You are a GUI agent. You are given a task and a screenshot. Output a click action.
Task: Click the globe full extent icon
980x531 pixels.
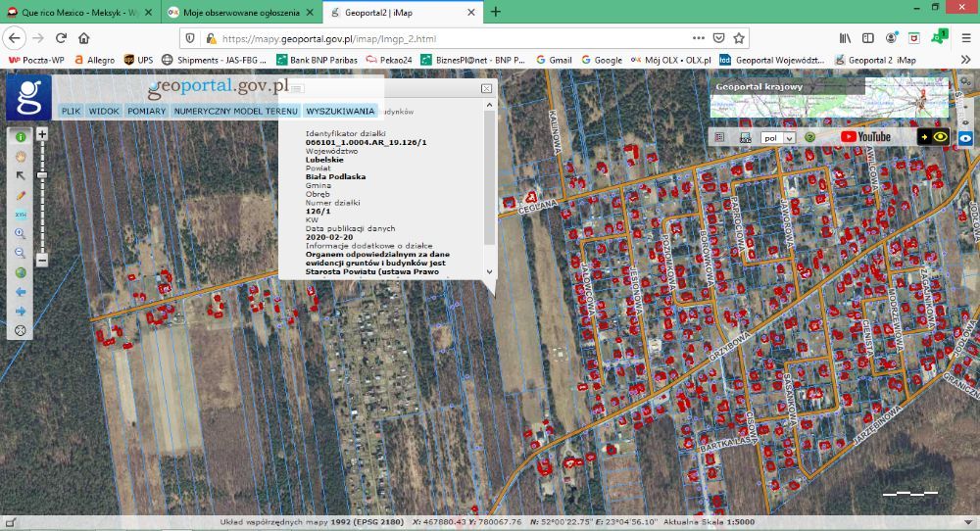coord(20,272)
